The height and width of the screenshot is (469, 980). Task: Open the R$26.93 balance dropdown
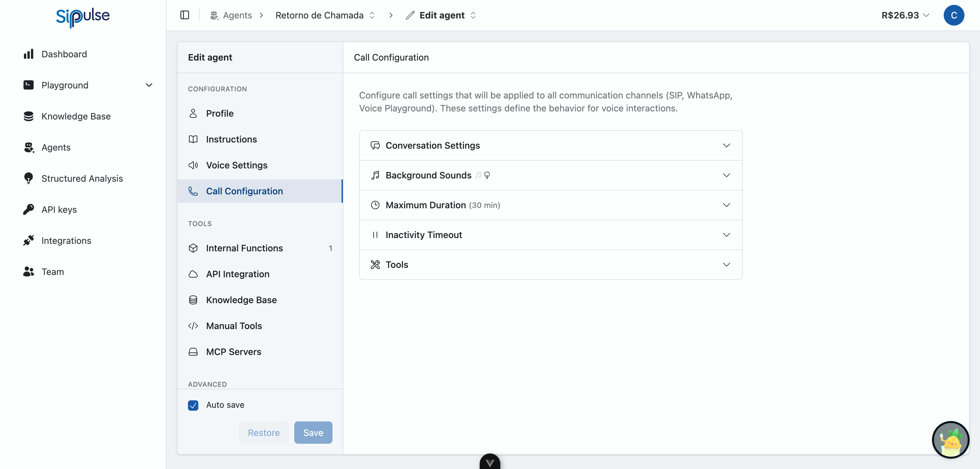905,15
